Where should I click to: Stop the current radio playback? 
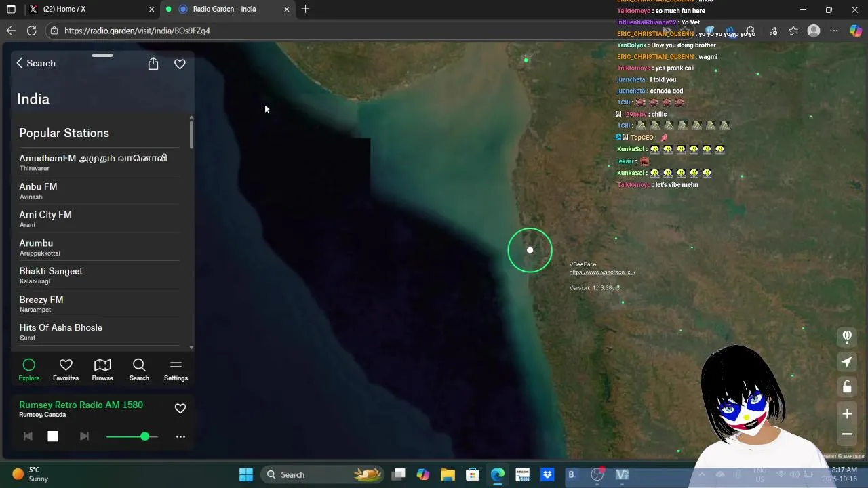pyautogui.click(x=53, y=436)
